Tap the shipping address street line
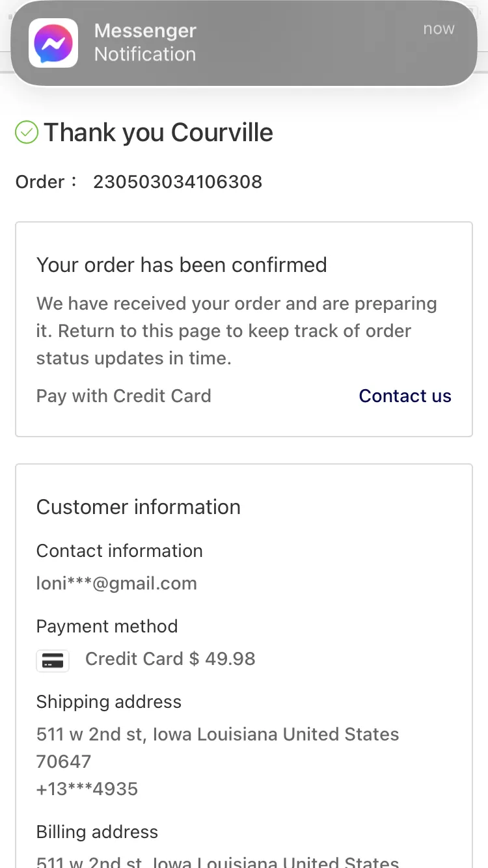The width and height of the screenshot is (488, 868). 218,734
